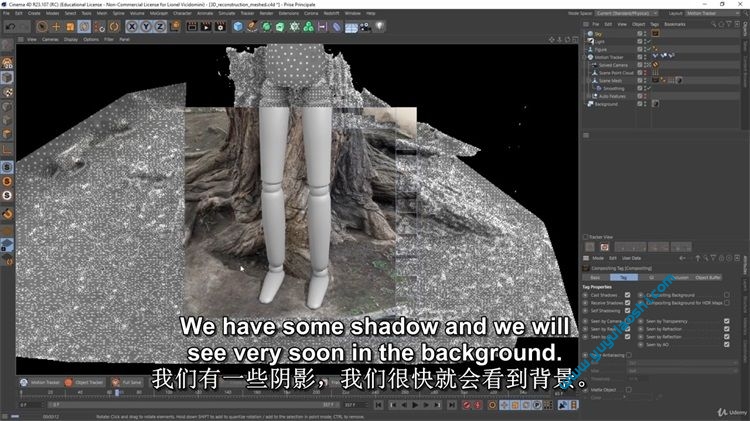Open the viewport Cameras menu
Viewport: 750px width, 421px height.
(50, 40)
